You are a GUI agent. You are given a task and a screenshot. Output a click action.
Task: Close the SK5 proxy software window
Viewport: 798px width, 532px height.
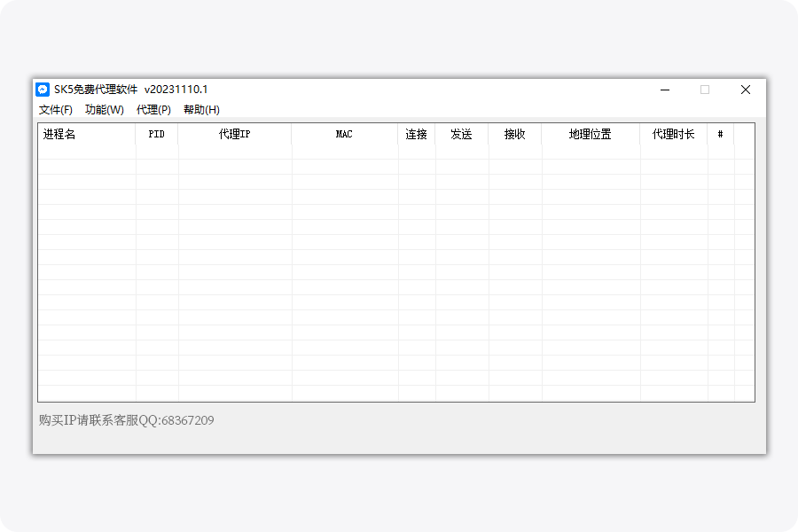(x=746, y=90)
